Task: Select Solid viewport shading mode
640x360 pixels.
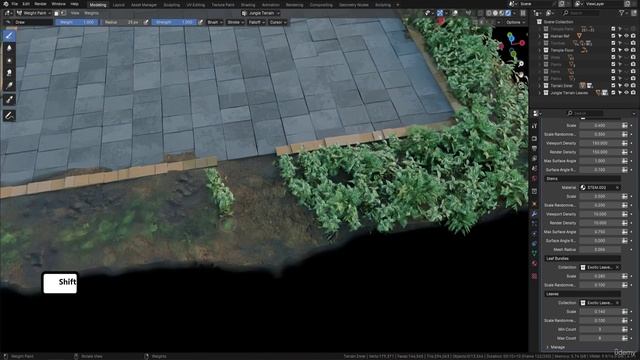Action: pyautogui.click(x=495, y=13)
